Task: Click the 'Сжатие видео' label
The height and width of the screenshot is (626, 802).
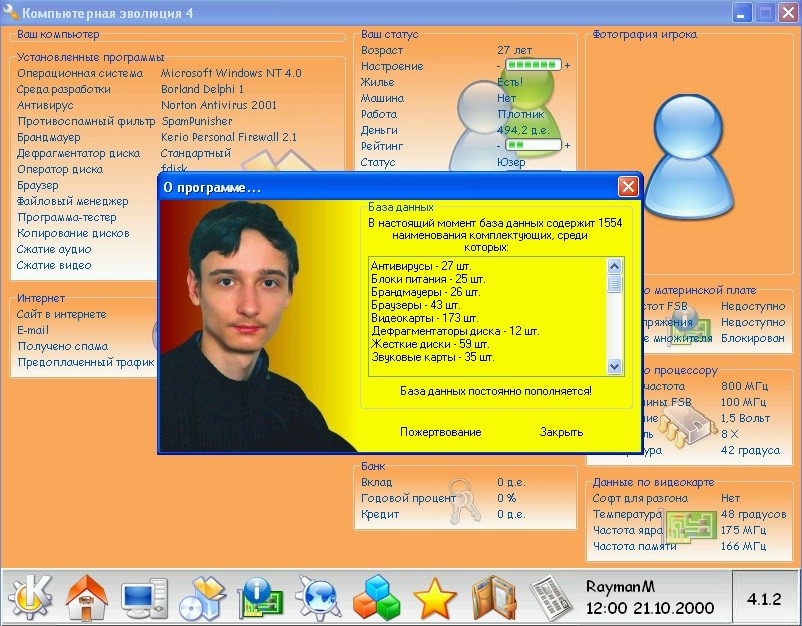Action: click(54, 265)
